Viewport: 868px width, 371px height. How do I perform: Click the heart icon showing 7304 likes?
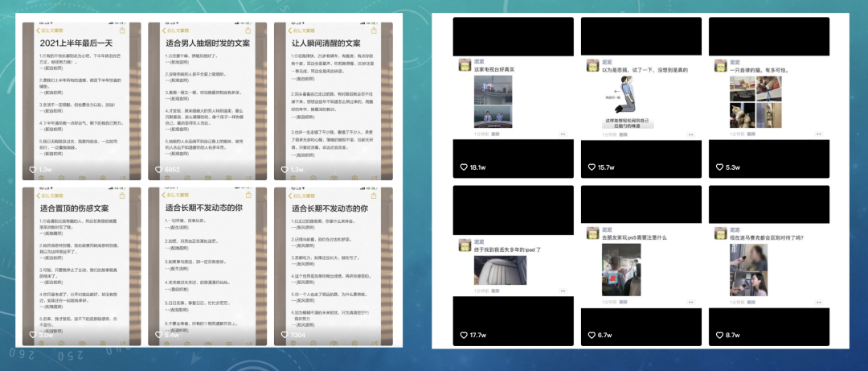tap(285, 335)
